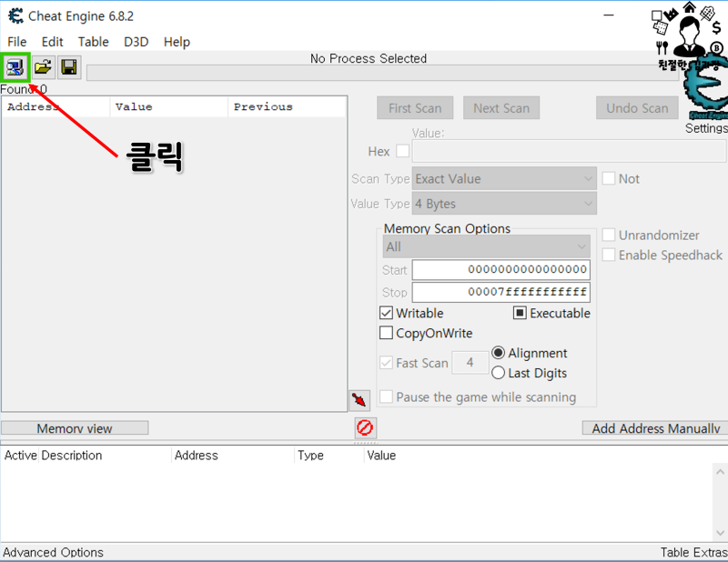Open Memory view
Viewport: 728px width, 562px height.
point(75,428)
